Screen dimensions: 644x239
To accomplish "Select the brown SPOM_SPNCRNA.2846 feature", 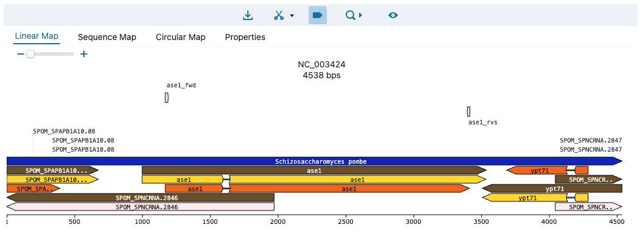I will tap(140, 198).
